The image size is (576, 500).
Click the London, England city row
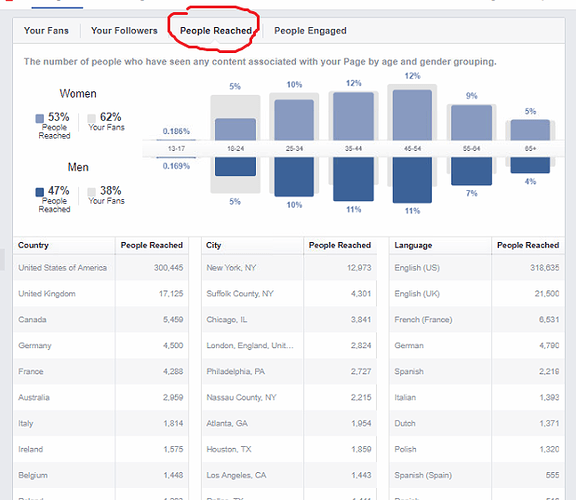tap(289, 346)
